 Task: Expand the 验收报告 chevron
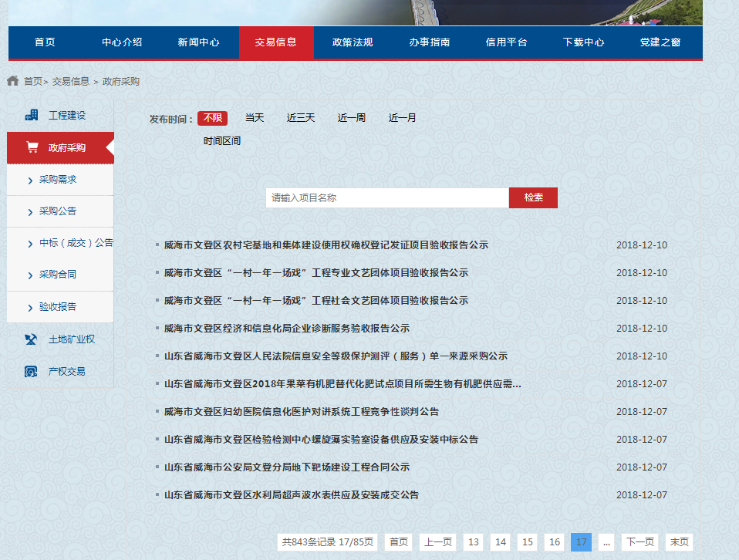[30, 308]
